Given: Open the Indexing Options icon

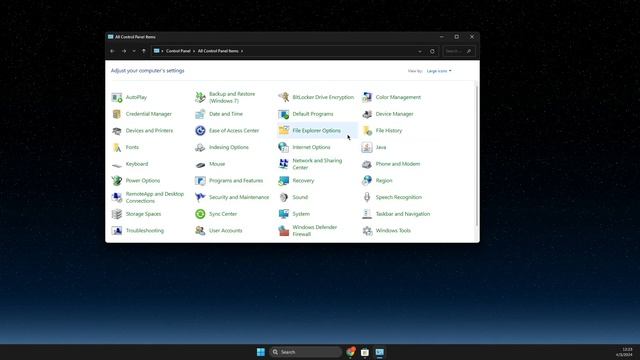Looking at the screenshot, I should pos(200,148).
